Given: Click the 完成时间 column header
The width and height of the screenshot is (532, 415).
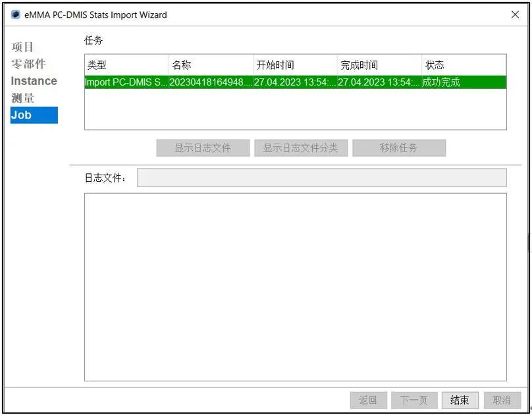Looking at the screenshot, I should click(379, 65).
